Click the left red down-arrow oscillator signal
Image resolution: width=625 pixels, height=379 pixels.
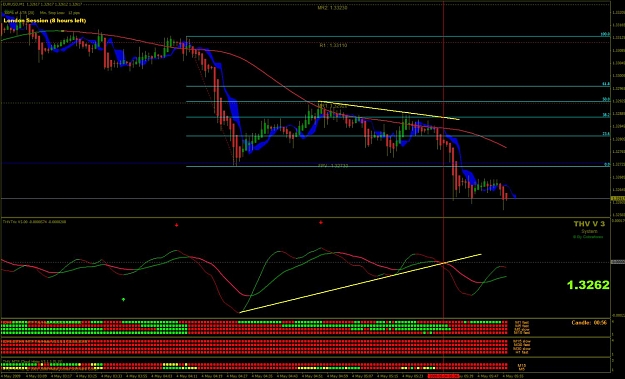[x=177, y=225]
